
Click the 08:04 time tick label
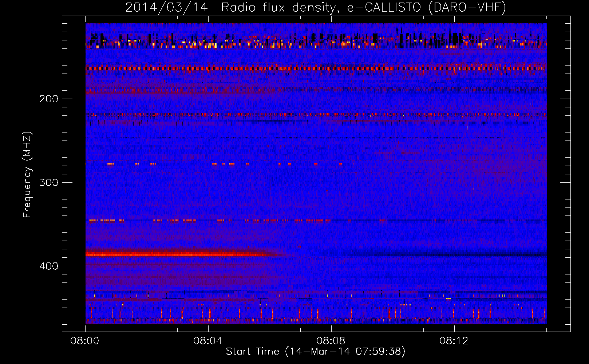[x=208, y=341]
